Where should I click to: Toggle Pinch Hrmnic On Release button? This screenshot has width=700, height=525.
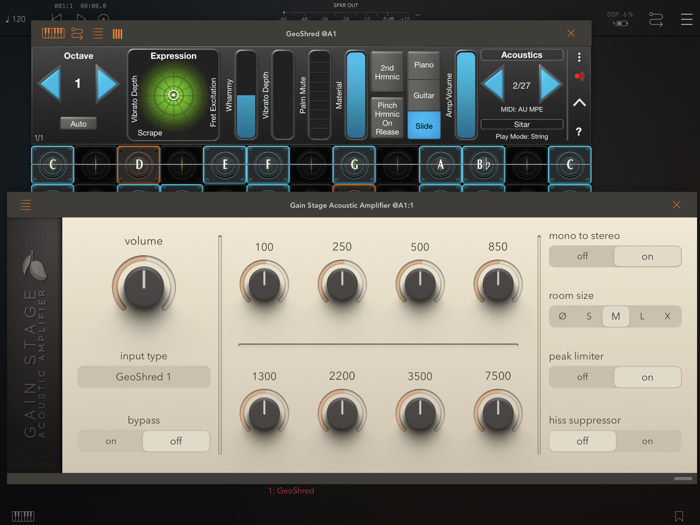pyautogui.click(x=387, y=118)
